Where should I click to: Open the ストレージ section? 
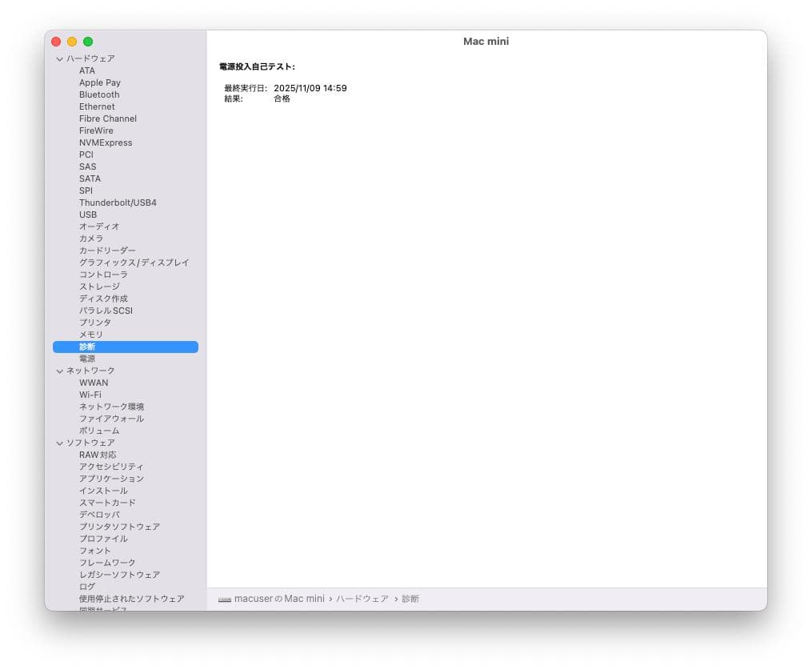coord(99,287)
